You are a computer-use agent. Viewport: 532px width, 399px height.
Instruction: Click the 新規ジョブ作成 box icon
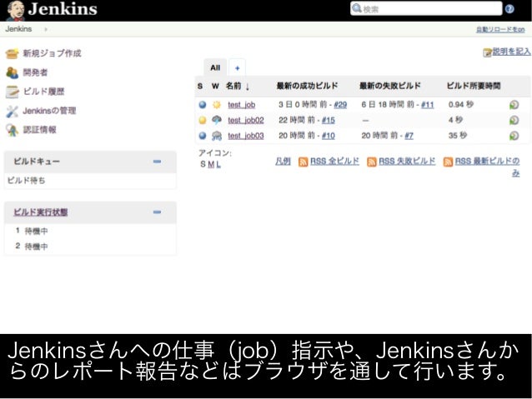tap(13, 53)
